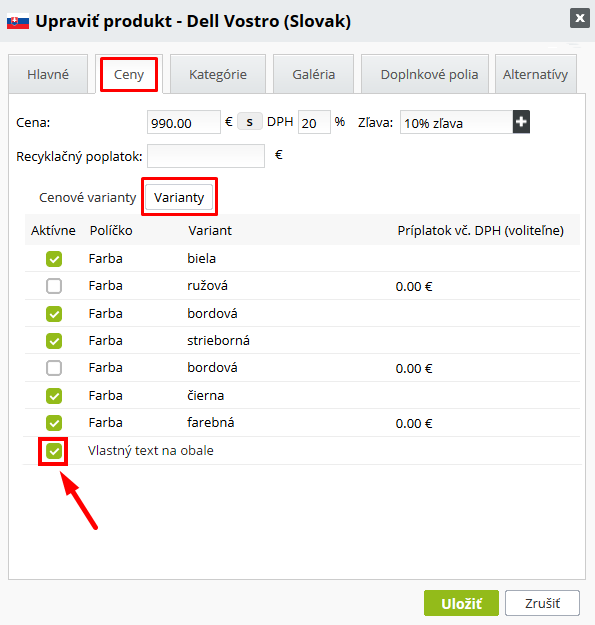Click the Zrušiť cancel button
Viewport: 595px width, 625px height.
[x=542, y=603]
